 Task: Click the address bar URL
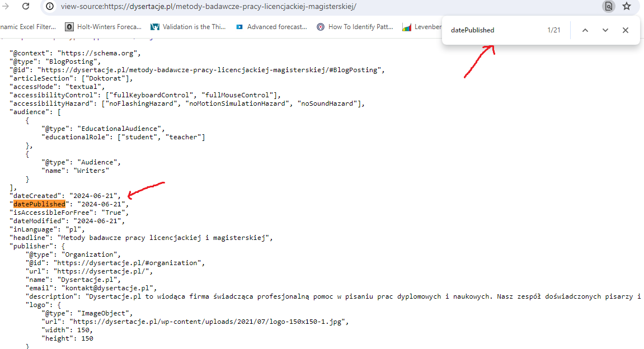coord(208,7)
